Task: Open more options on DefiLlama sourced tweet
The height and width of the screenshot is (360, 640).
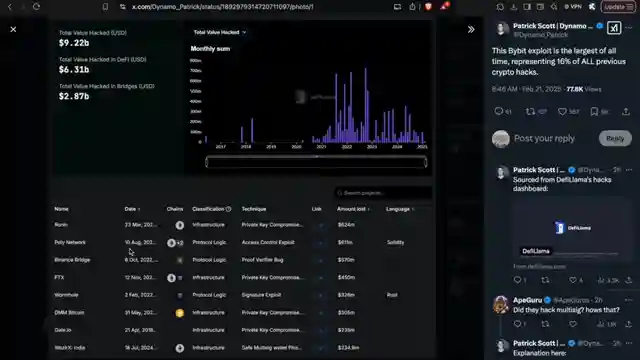Action: coord(629,169)
